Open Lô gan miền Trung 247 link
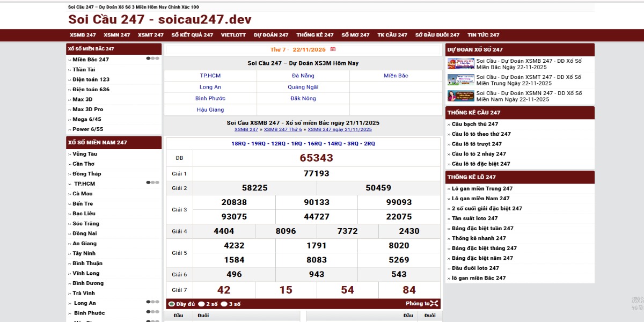The width and height of the screenshot is (644, 322). coord(482,188)
